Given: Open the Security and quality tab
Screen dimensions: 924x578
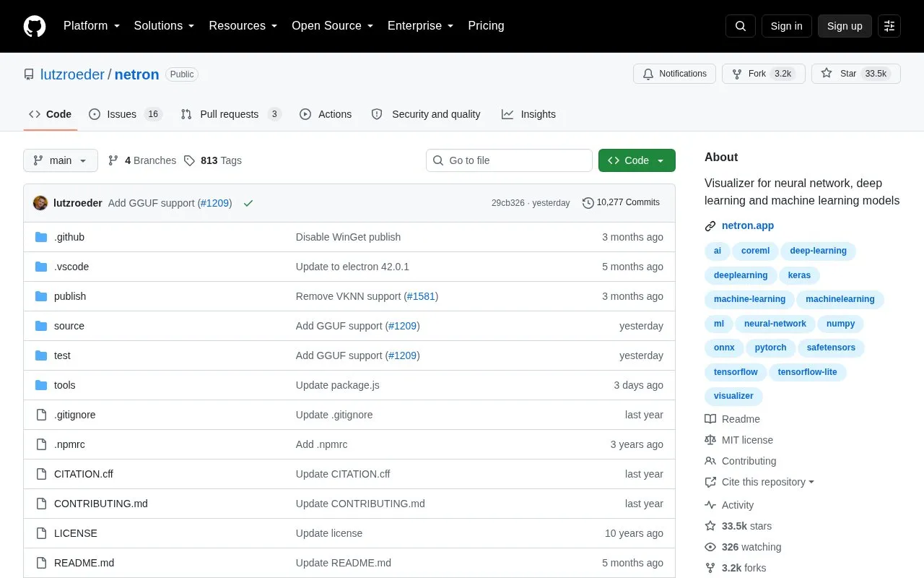Looking at the screenshot, I should tap(426, 114).
